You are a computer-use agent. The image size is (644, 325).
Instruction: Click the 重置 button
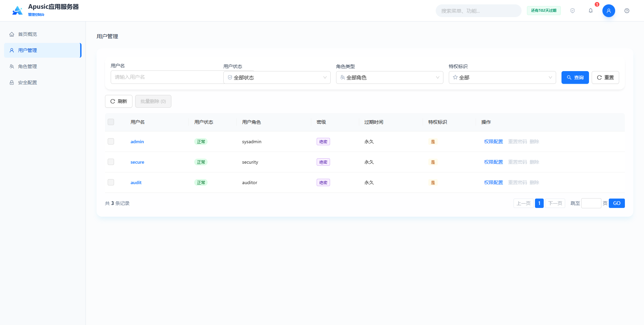605,77
